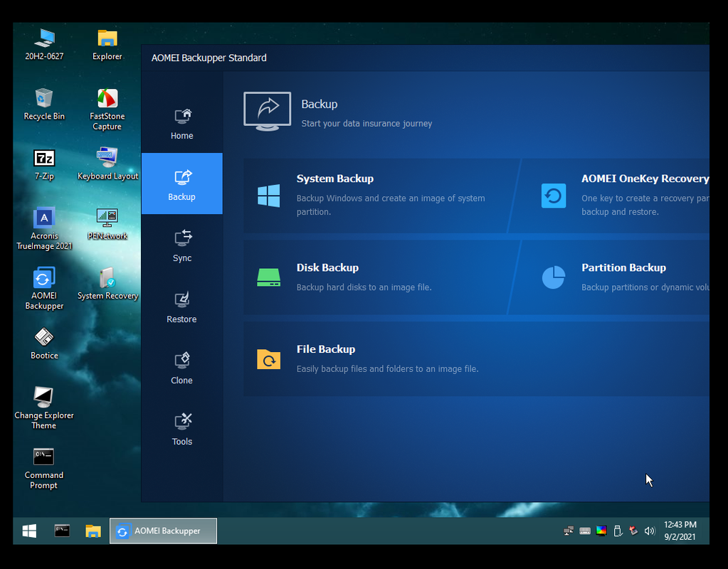Choose Partition Backup option title
The image size is (728, 569).
pos(623,268)
